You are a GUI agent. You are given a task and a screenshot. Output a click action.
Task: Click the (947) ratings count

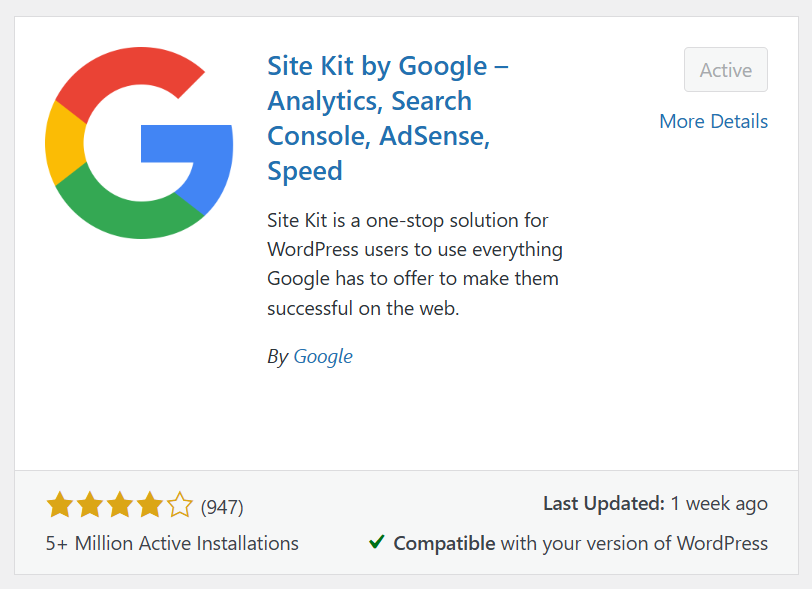pos(222,507)
